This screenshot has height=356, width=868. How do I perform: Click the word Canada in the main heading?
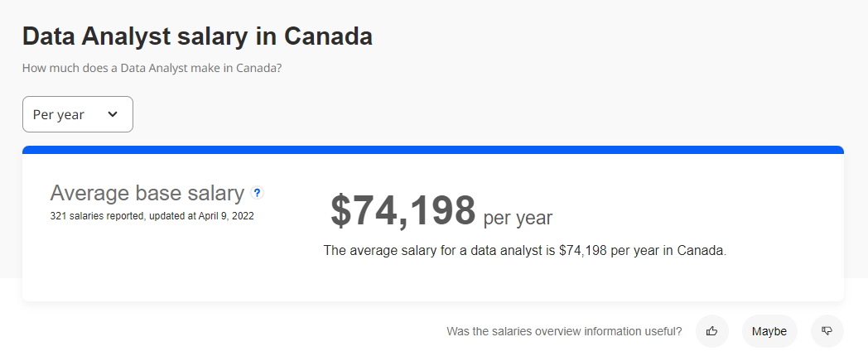(328, 36)
